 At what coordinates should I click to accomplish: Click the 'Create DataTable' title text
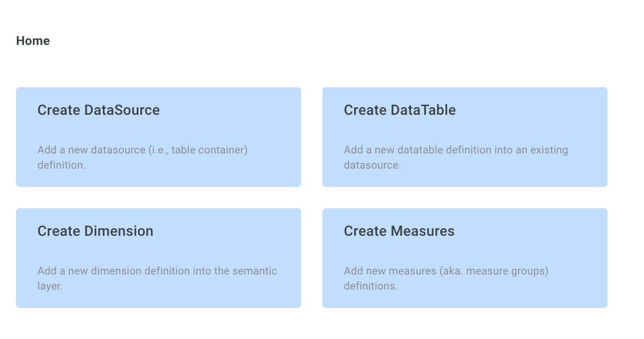(399, 110)
